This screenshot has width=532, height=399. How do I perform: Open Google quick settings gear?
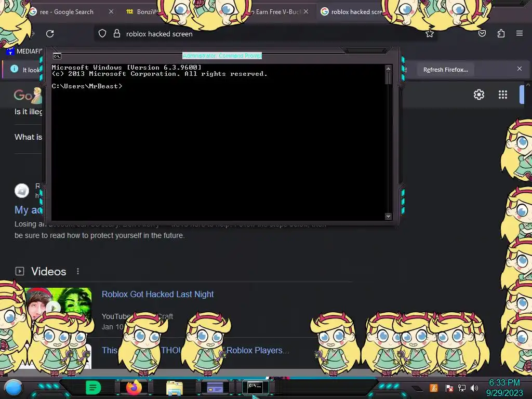[x=478, y=95]
